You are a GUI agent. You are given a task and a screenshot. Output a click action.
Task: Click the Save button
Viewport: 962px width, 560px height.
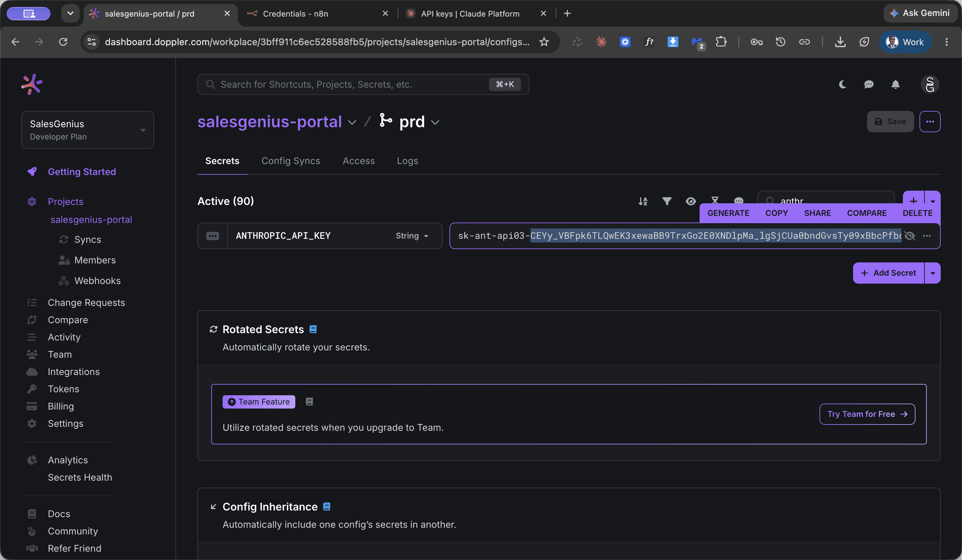click(x=890, y=122)
